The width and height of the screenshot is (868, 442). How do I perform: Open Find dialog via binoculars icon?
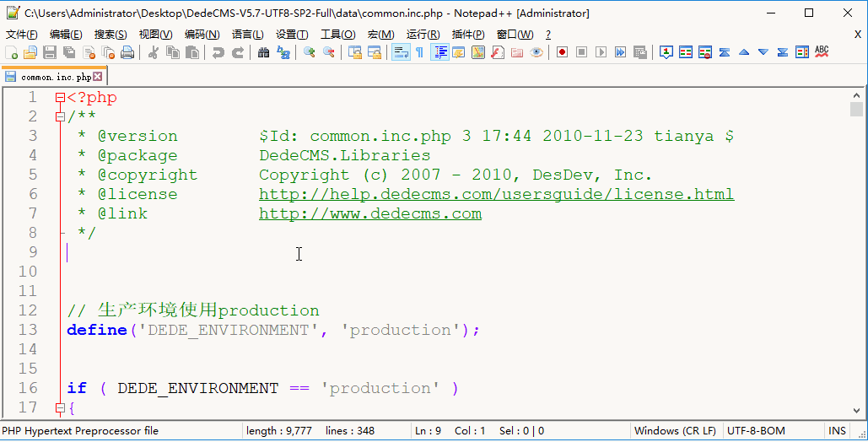point(263,52)
